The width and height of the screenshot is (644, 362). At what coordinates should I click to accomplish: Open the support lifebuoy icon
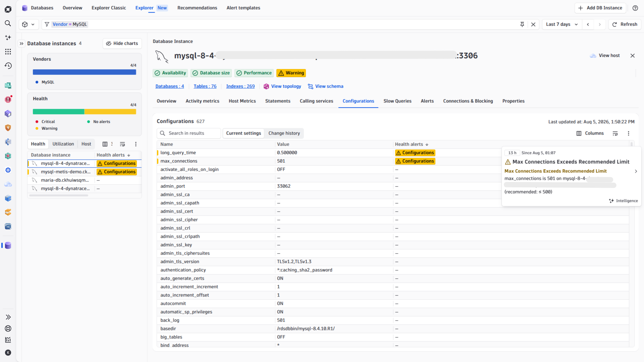click(8, 328)
